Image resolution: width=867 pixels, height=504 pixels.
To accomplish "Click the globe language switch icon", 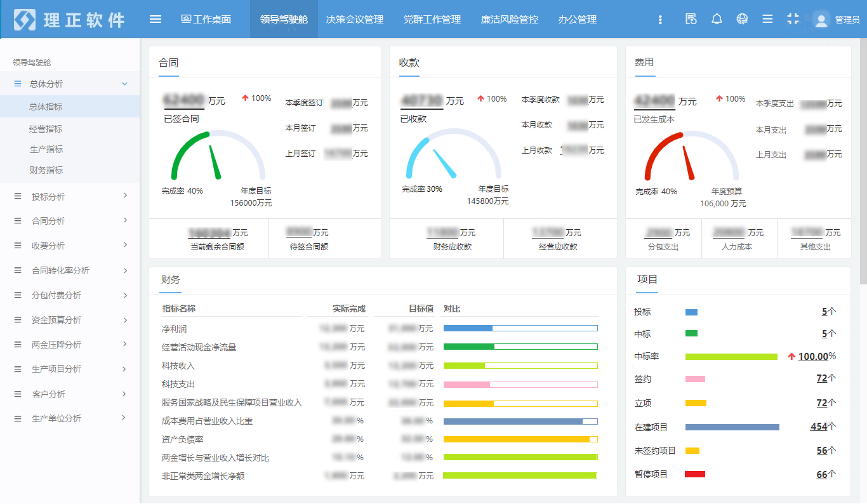I will pos(742,19).
